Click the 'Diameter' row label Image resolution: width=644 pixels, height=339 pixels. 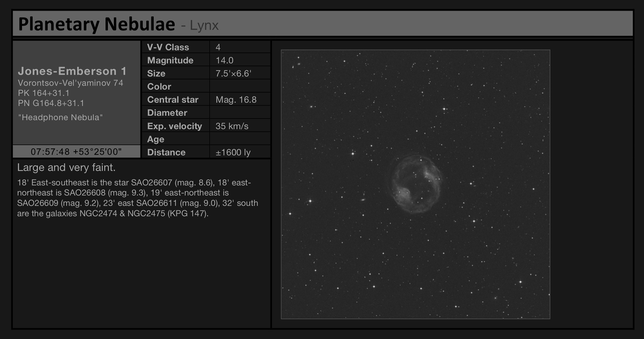167,113
